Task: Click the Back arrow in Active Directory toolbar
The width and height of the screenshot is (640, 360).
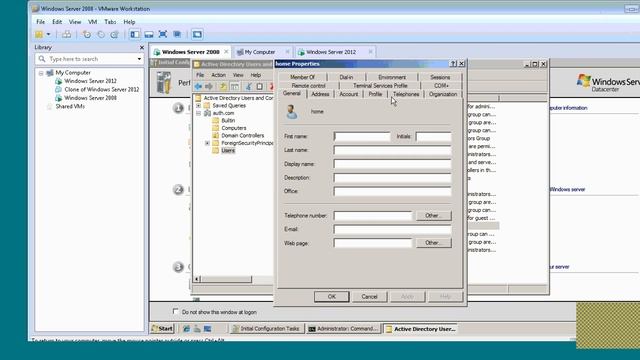Action: [198, 87]
